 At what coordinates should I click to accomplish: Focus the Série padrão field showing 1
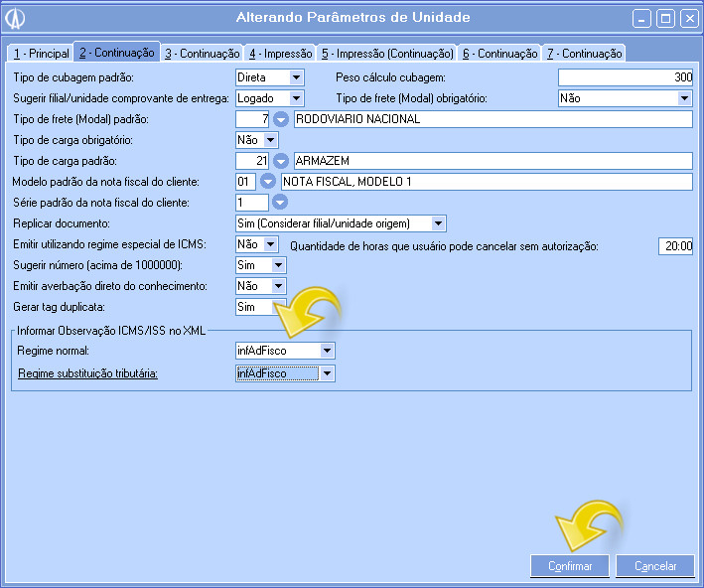point(252,203)
